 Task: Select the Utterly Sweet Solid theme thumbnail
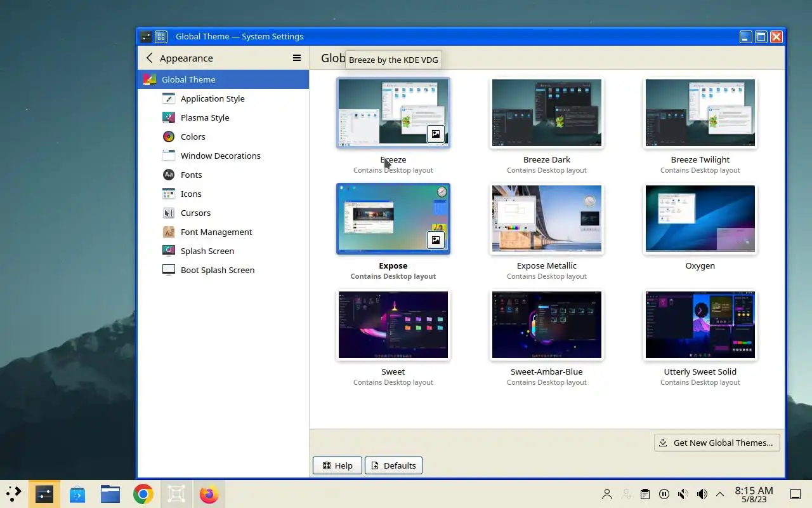pyautogui.click(x=700, y=325)
